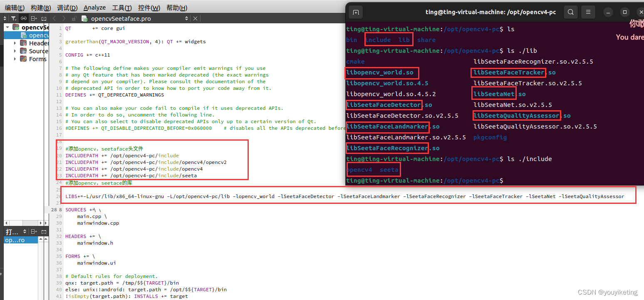Screen dimensions: 644x300
Task: Click the .pro file icon in editor toolbar
Action: click(84, 18)
